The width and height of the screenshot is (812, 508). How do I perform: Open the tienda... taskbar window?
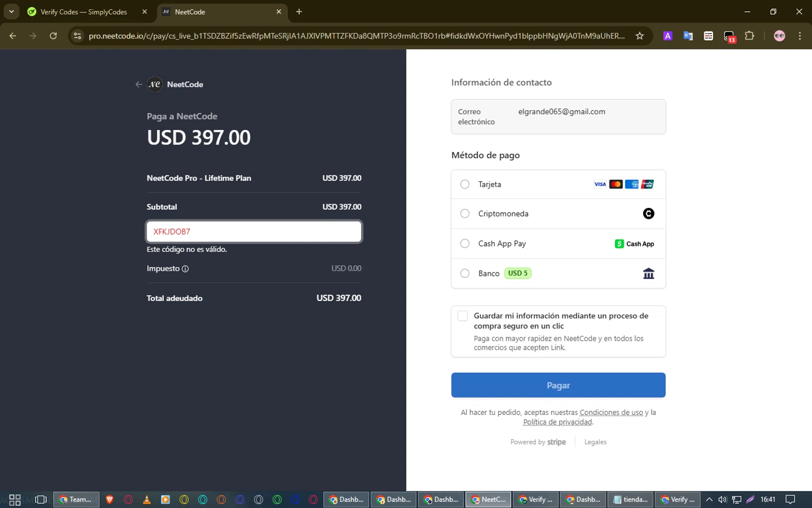[631, 499]
